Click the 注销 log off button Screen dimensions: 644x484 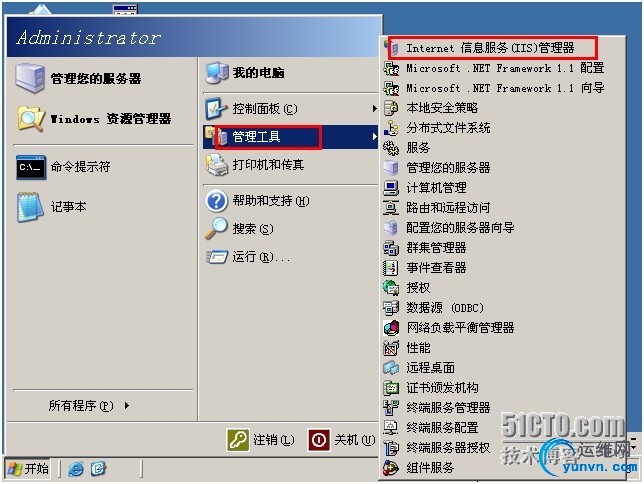coord(260,440)
